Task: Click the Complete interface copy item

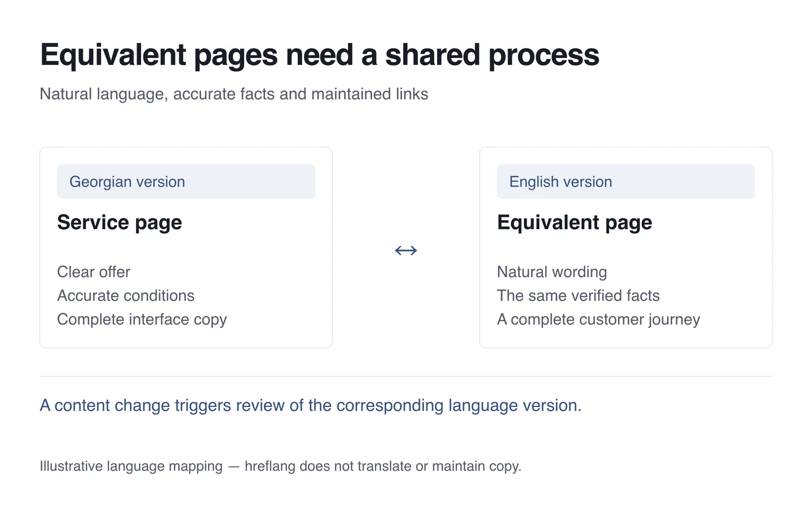Action: 142,319
